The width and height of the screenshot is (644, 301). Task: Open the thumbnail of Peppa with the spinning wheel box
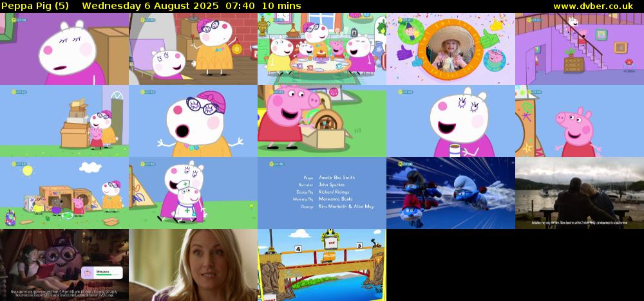(322, 121)
